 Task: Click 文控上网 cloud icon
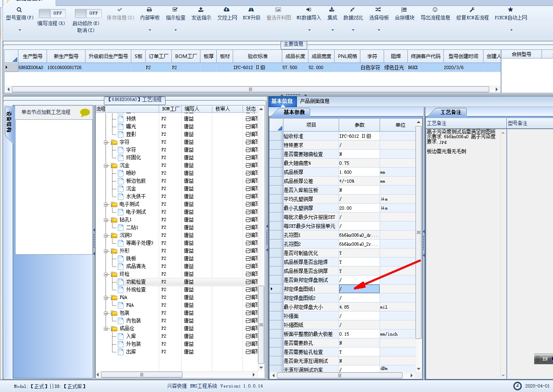click(227, 9)
